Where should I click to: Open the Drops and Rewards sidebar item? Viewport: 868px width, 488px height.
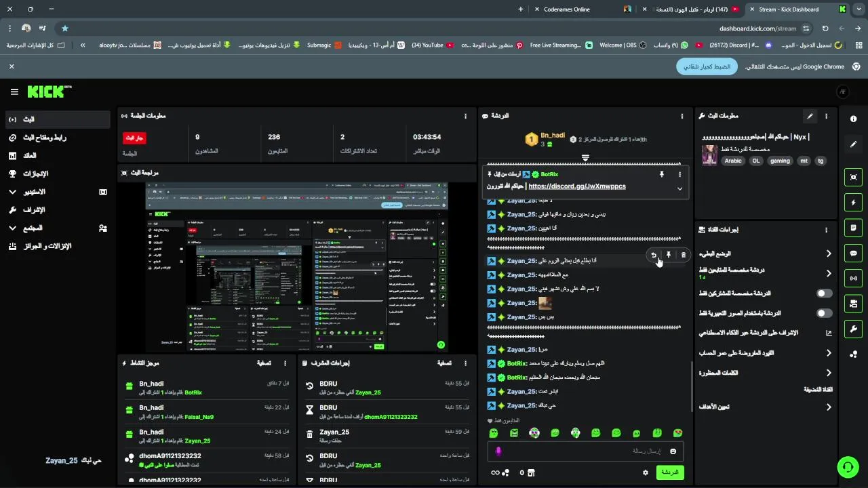click(x=57, y=247)
